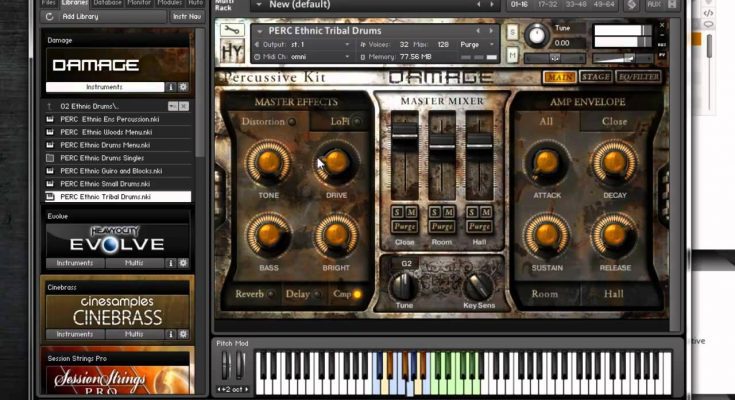Switch to the Database browser tab
735x400 pixels.
(108, 4)
